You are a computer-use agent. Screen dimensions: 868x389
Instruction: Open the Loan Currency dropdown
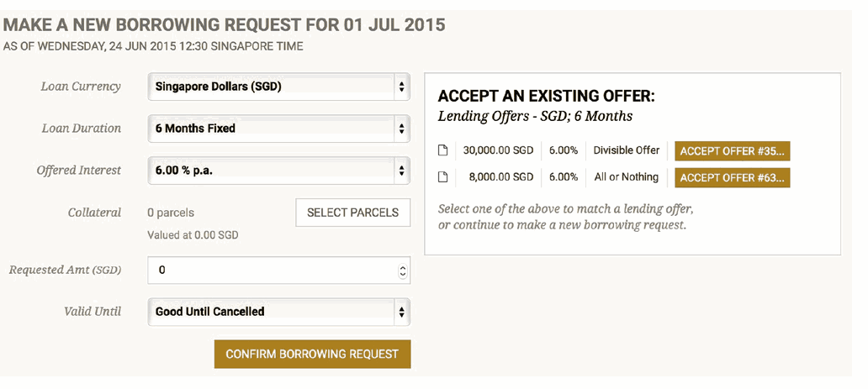click(279, 87)
